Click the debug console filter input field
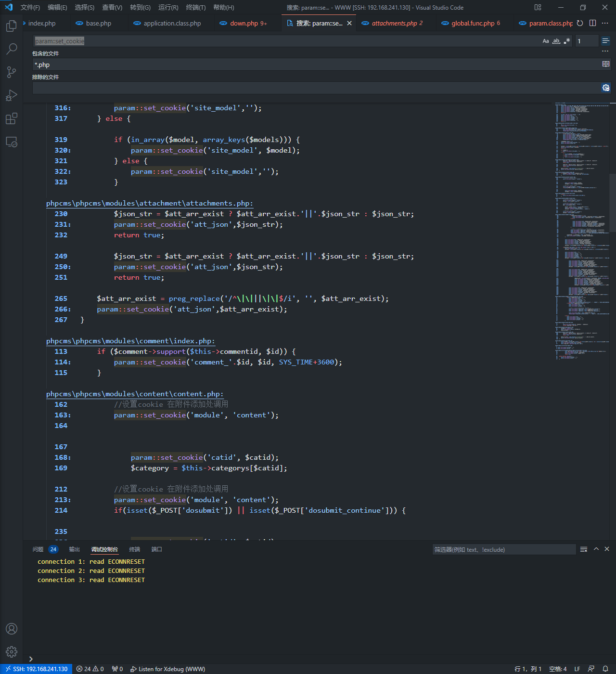 pos(503,549)
